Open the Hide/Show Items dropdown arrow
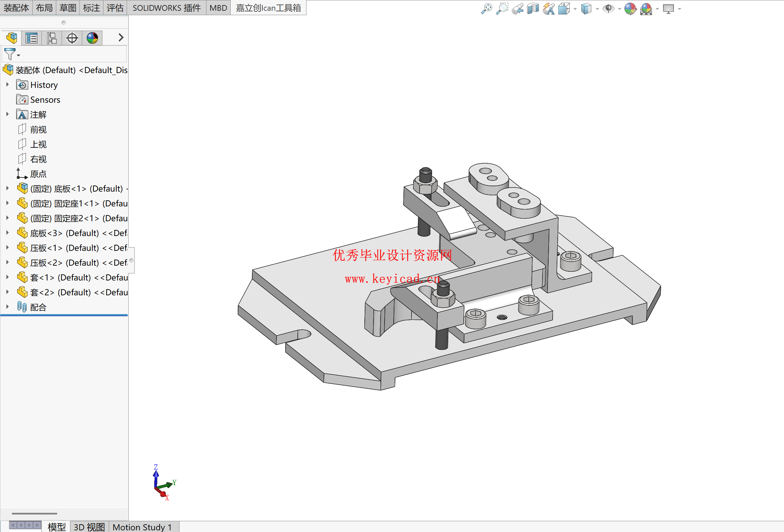Image resolution: width=784 pixels, height=532 pixels. (x=619, y=9)
